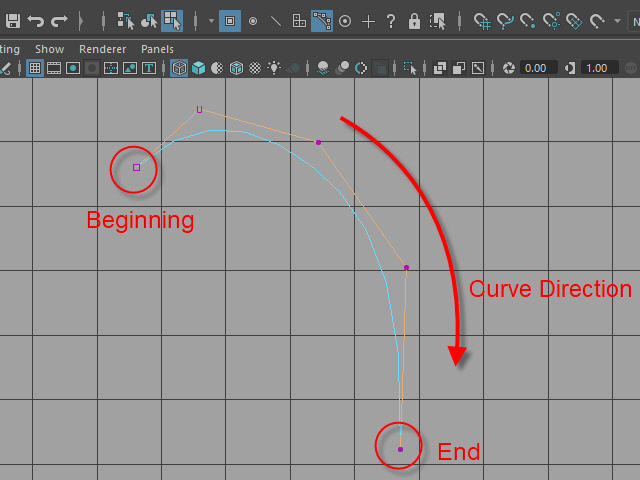Toggle smooth shade all blue cube
The height and width of the screenshot is (480, 640).
(198, 68)
